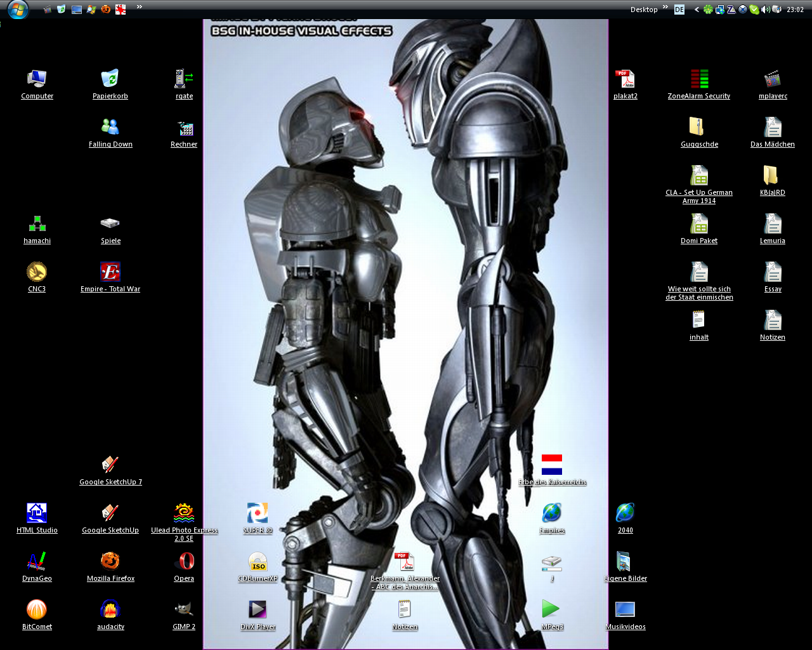Launch GIMP 2 from desktop
The height and width of the screenshot is (650, 812).
click(x=184, y=610)
